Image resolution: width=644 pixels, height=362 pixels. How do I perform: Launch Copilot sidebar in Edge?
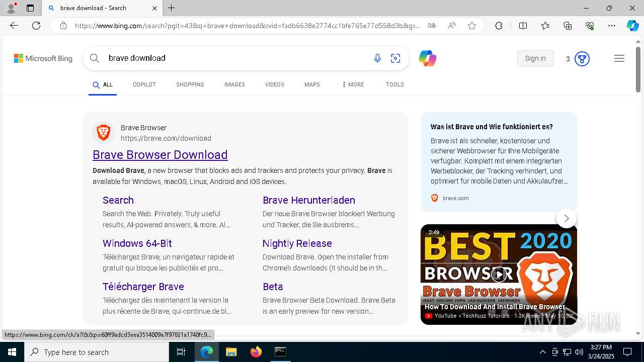[632, 26]
